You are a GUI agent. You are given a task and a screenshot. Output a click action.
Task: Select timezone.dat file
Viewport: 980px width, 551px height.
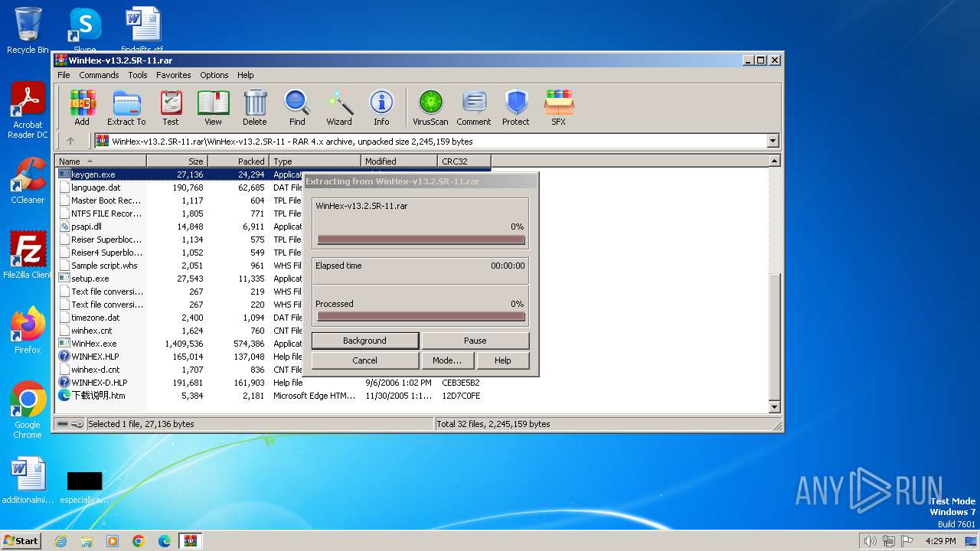coord(96,318)
